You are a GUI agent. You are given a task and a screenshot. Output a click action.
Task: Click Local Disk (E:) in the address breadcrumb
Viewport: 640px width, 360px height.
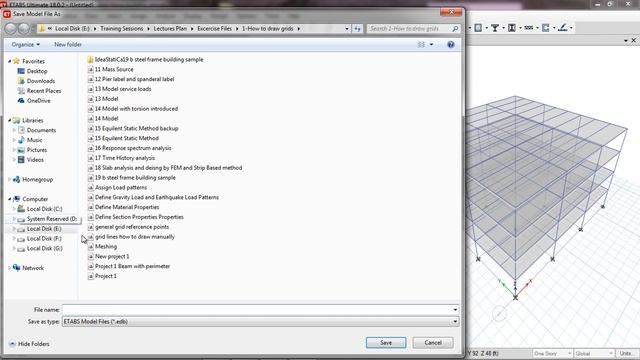[72, 29]
